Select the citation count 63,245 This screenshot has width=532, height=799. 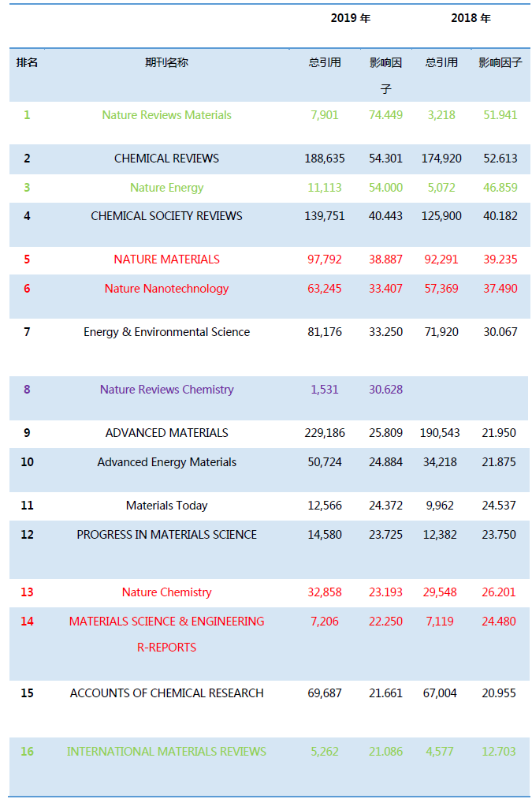click(324, 289)
